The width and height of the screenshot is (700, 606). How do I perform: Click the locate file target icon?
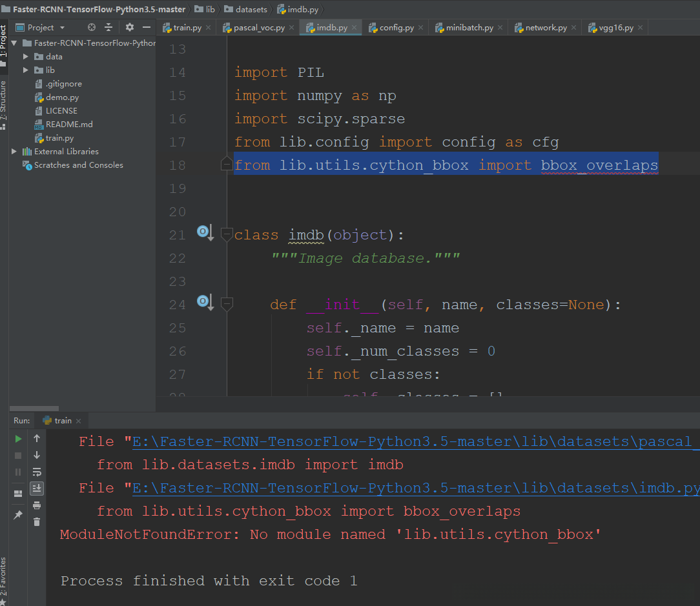pos(92,28)
